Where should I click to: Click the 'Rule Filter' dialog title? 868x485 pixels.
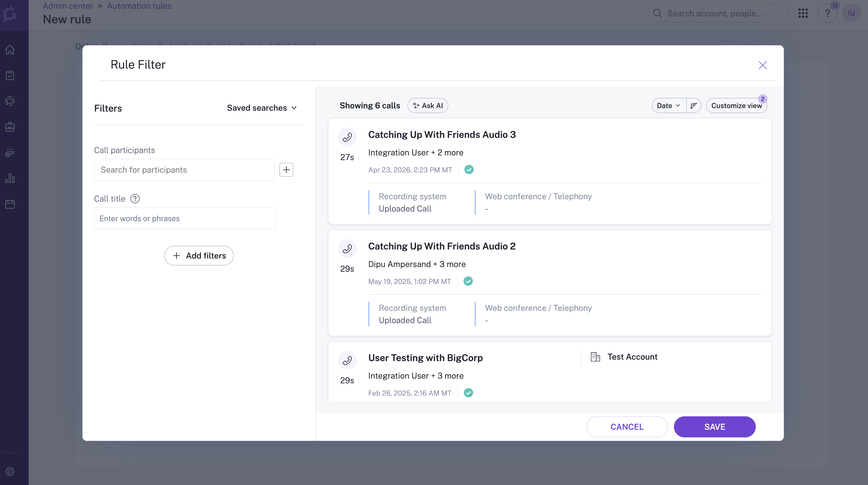(138, 64)
